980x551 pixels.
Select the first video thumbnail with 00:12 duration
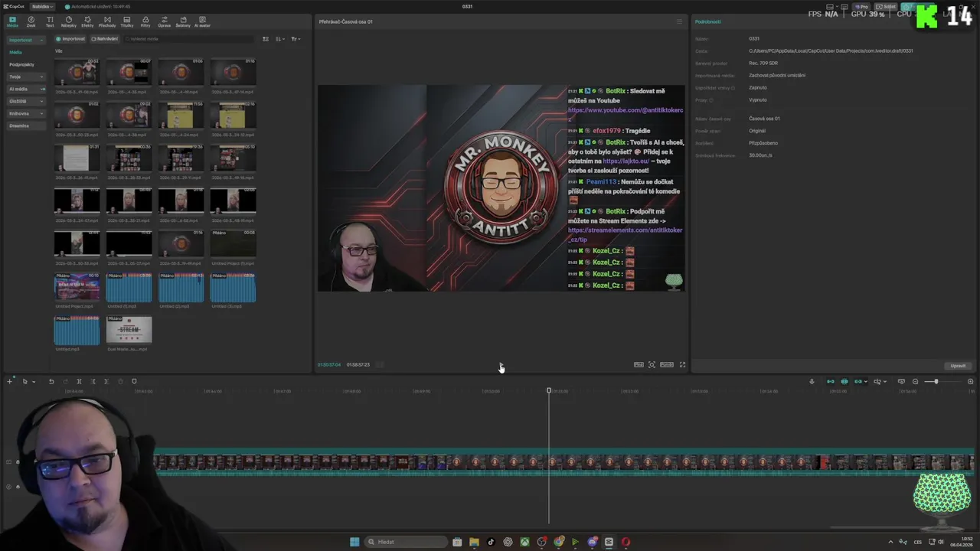coord(77,73)
